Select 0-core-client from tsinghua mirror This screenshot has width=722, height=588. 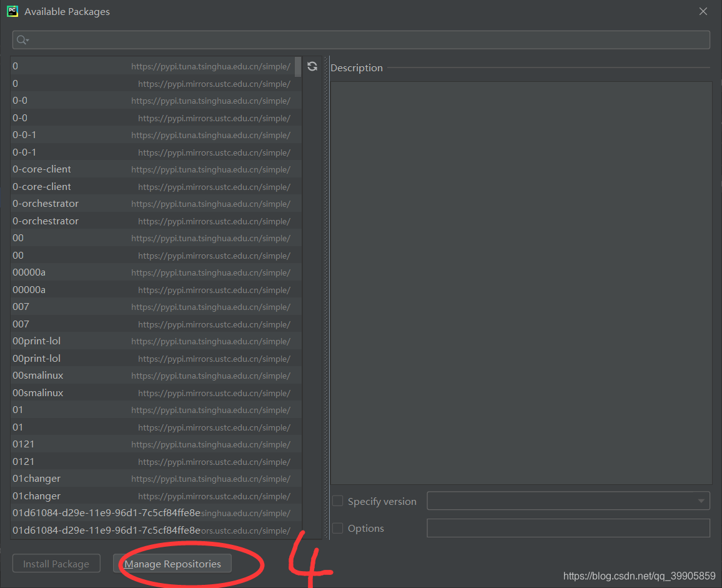coord(156,169)
